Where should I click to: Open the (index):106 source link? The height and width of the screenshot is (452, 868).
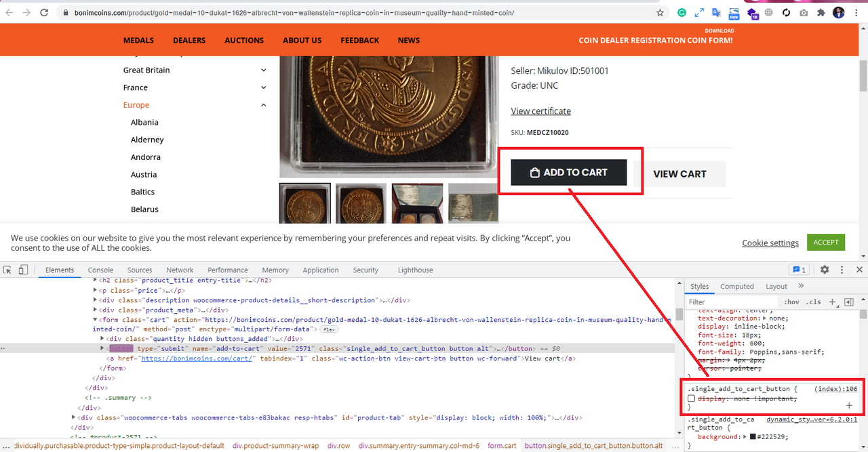[836, 389]
